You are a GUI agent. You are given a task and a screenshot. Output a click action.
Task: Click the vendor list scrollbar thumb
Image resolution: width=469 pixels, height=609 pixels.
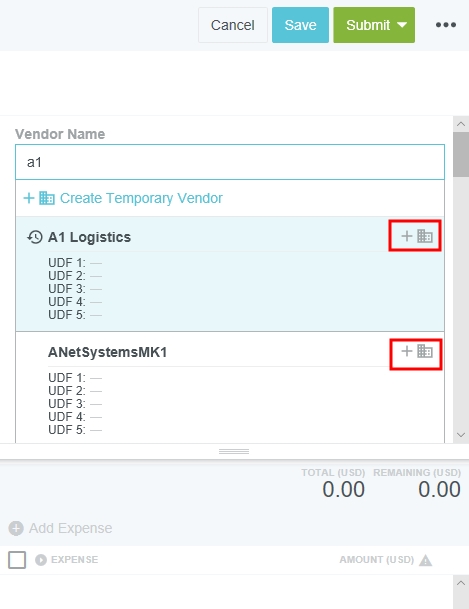461,154
